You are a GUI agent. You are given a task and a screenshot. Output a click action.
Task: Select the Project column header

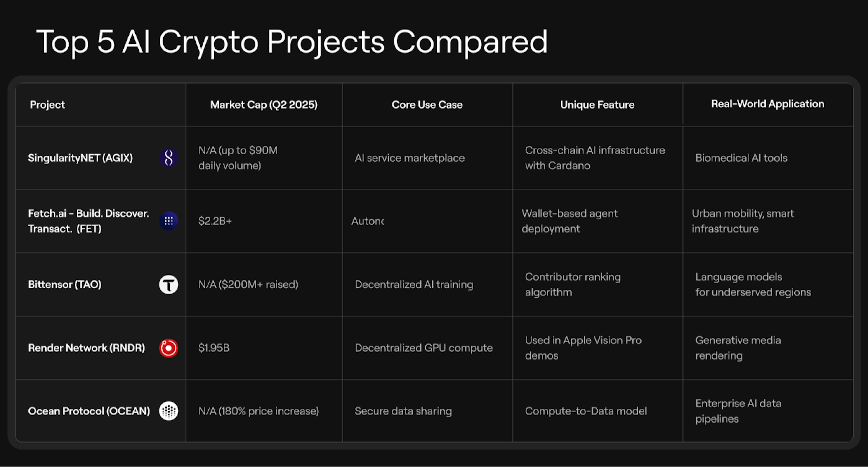[x=47, y=105]
